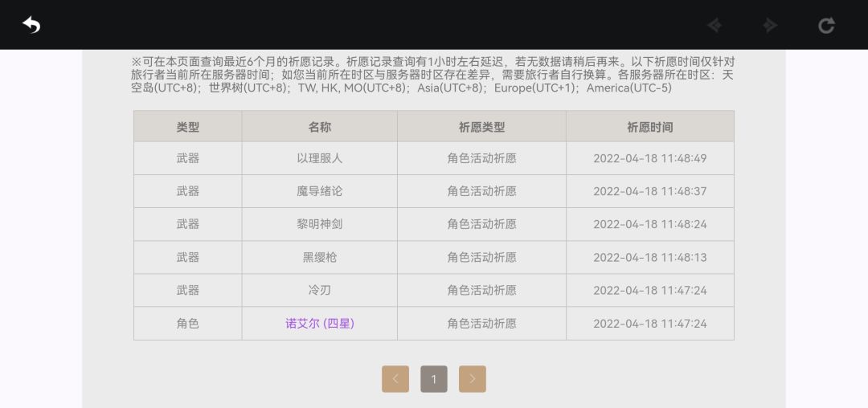Go to next page of wish records
Viewport: 868px width, 408px height.
pyautogui.click(x=473, y=379)
